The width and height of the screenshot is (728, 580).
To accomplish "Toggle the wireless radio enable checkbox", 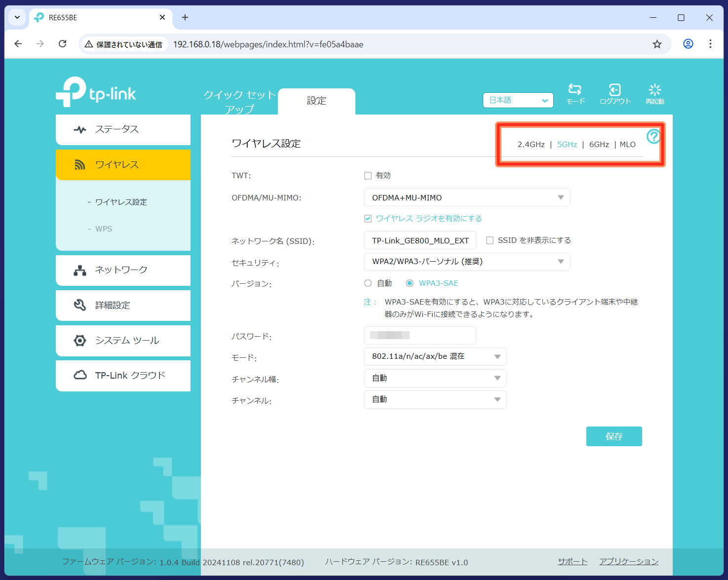I will 368,219.
